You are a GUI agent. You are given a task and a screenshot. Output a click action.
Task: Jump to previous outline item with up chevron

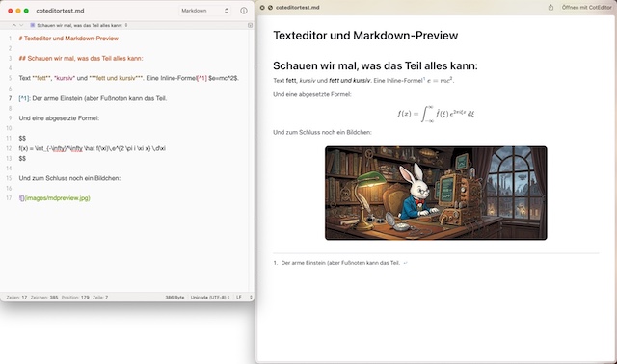[x=14, y=25]
